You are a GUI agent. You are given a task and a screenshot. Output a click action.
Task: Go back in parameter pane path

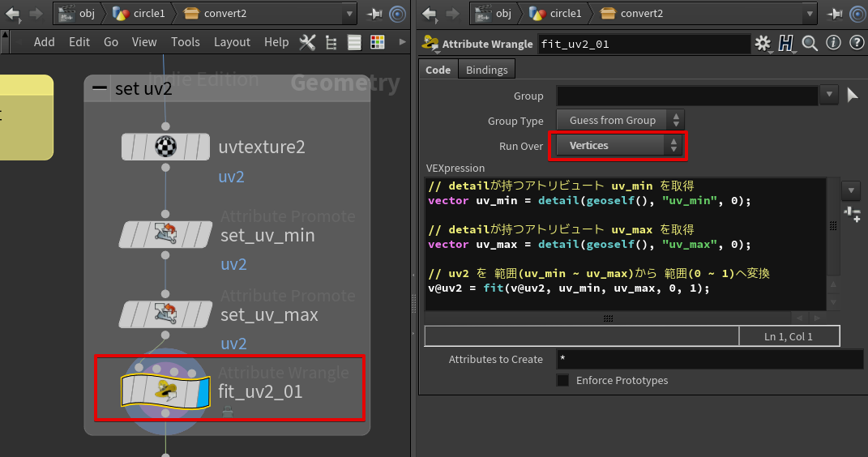point(429,13)
